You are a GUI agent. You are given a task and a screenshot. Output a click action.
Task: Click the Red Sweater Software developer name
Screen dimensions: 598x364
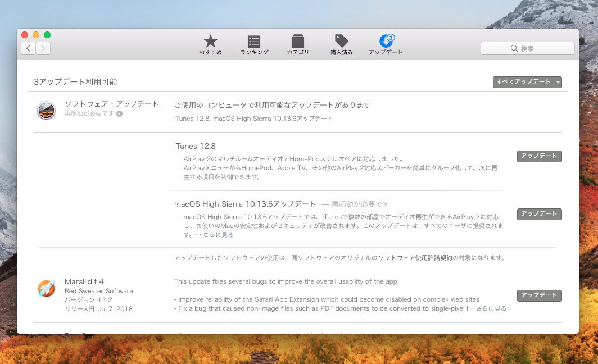99,291
